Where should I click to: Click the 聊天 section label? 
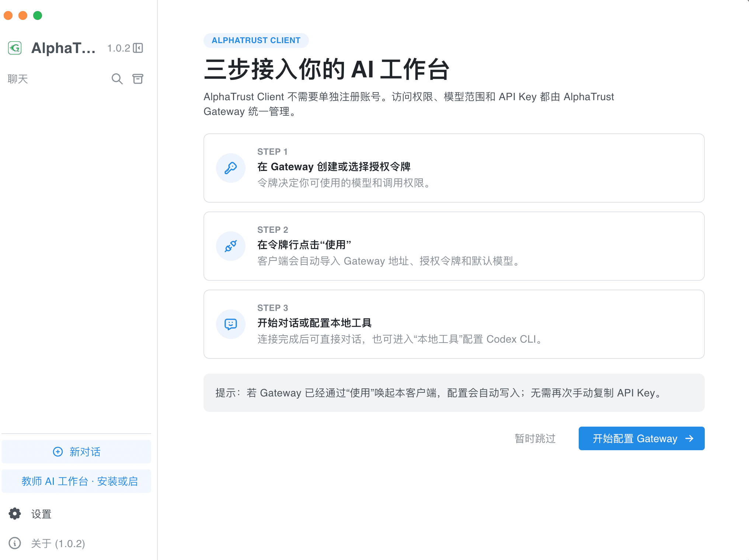18,79
